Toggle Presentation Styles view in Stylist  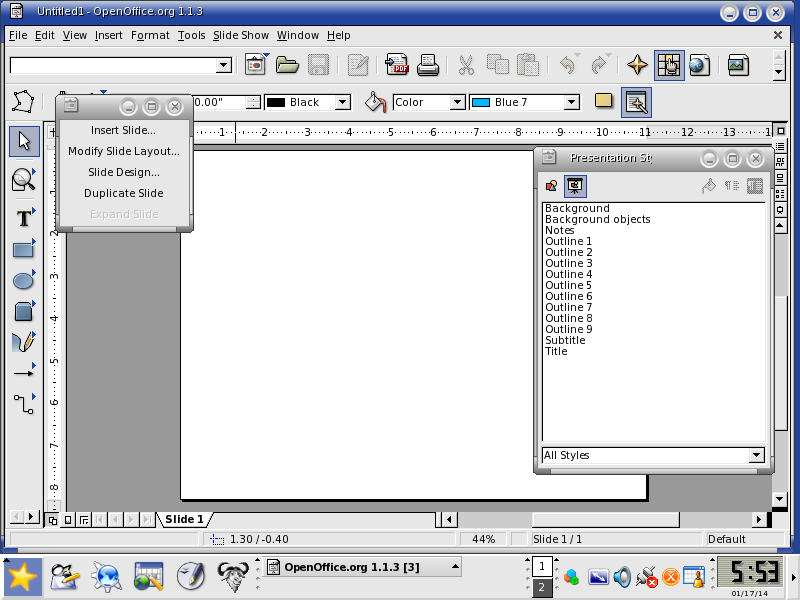point(575,186)
